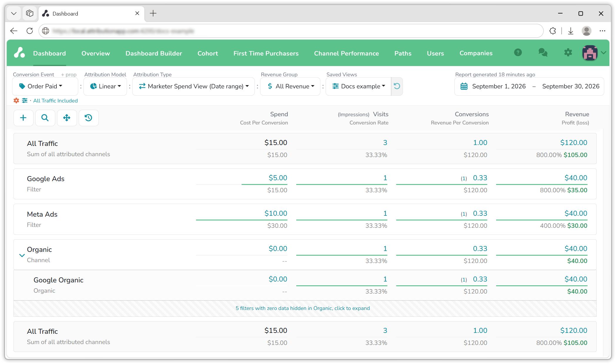Reset the saved view with undo icon
Viewport: 616px width, 364px height.
[x=397, y=86]
